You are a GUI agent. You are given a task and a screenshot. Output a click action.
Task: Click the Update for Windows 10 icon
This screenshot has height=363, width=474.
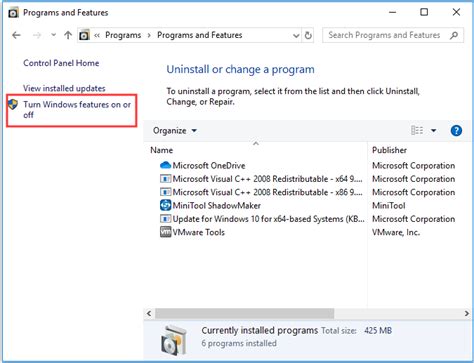(x=165, y=219)
